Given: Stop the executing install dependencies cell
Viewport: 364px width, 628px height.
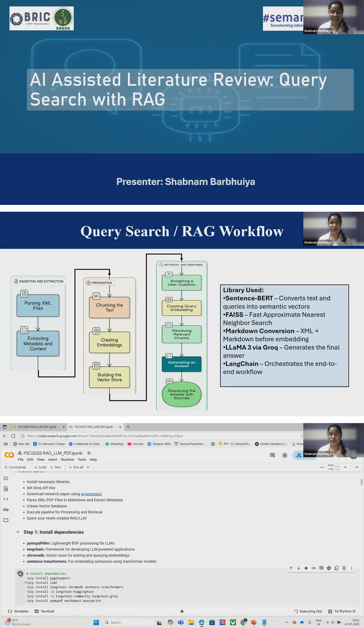Looking at the screenshot, I should [x=20, y=574].
